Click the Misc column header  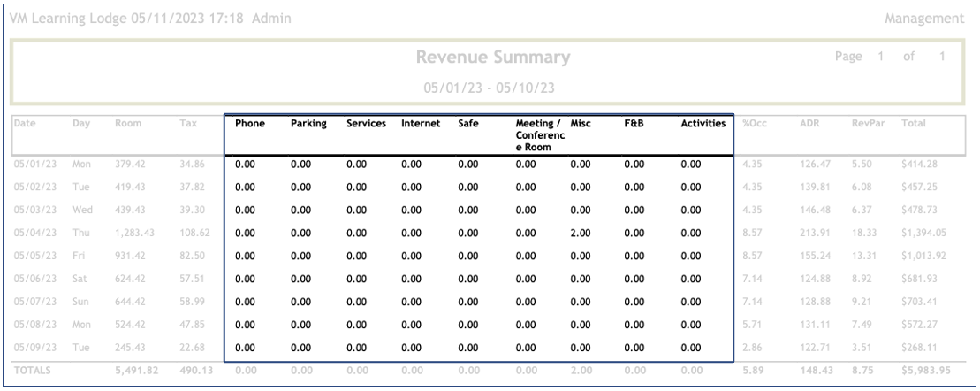[581, 125]
